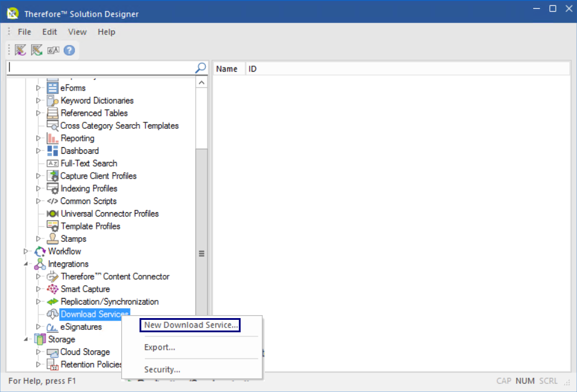Click the Integrations node icon

(x=40, y=264)
